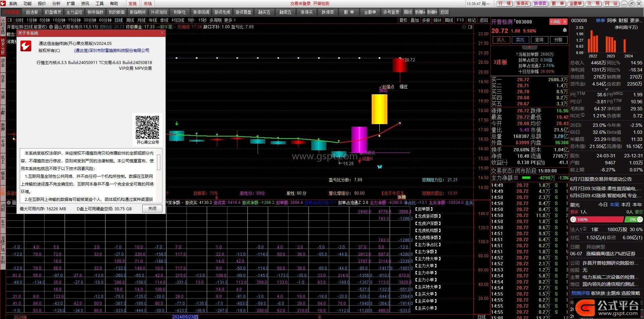Open the 盯盘精灵 toolbar tab
Image resolution: width=644 pixels, height=319 pixels.
53,12
